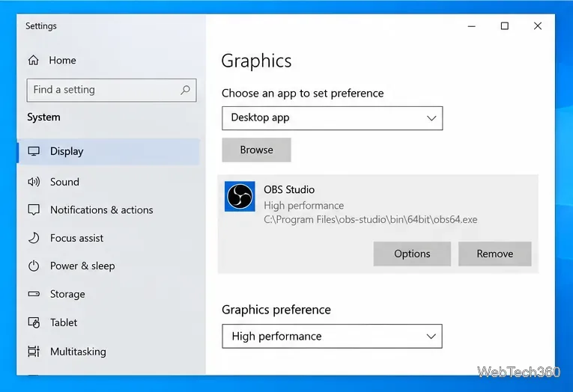The height and width of the screenshot is (392, 573).
Task: Click the obs64.exe file path text
Action: coord(371,219)
